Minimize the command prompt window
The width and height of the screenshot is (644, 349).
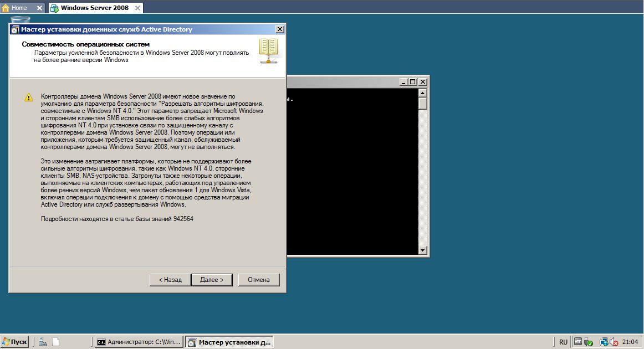coord(403,81)
